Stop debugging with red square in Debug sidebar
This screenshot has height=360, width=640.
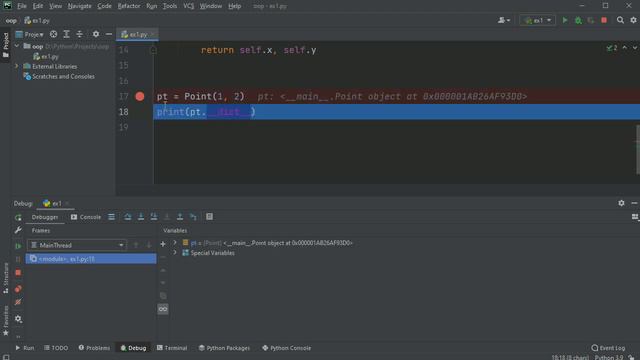click(18, 273)
